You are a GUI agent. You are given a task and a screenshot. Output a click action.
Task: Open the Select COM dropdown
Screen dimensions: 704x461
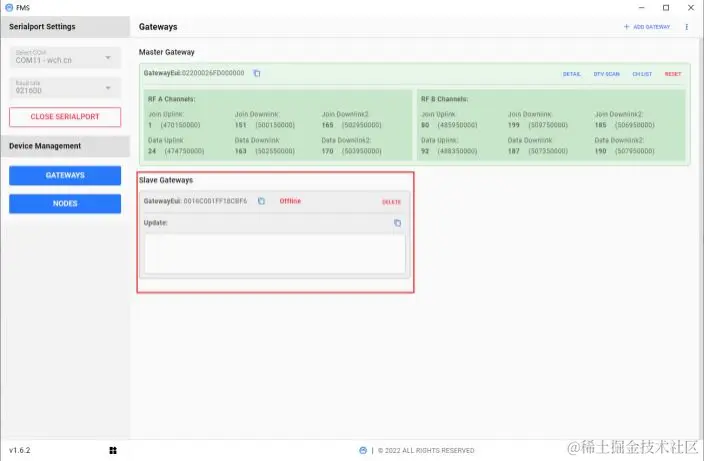tap(65, 57)
